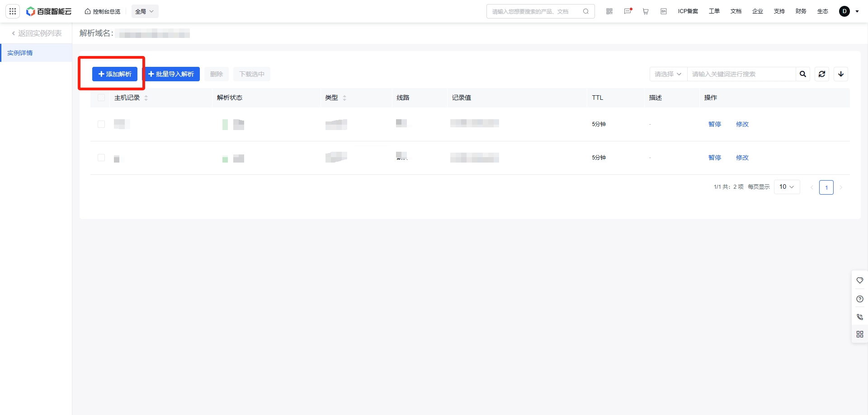Open the 生态 menu

coord(823,11)
